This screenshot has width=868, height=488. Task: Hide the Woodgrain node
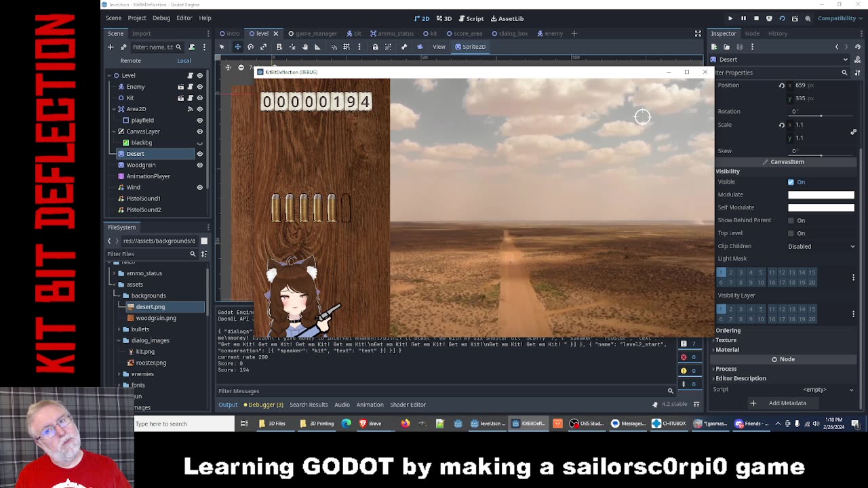click(x=199, y=165)
